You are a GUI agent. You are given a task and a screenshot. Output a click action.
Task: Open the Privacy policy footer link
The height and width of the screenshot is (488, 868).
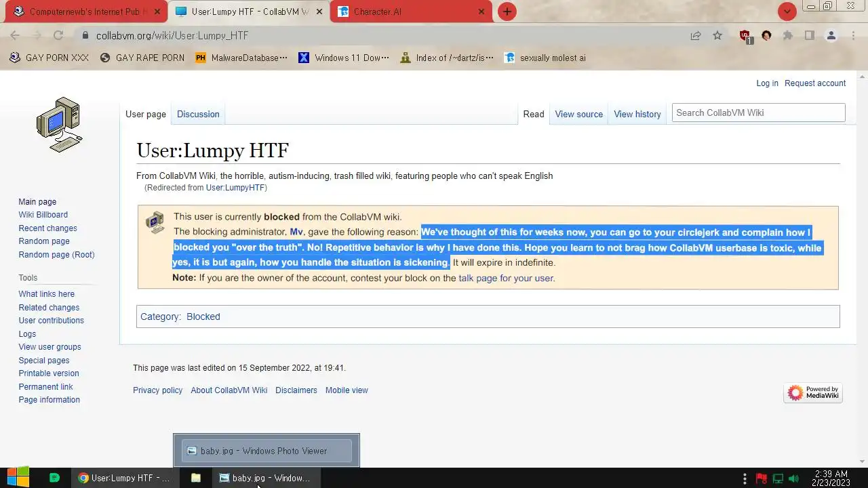[157, 390]
